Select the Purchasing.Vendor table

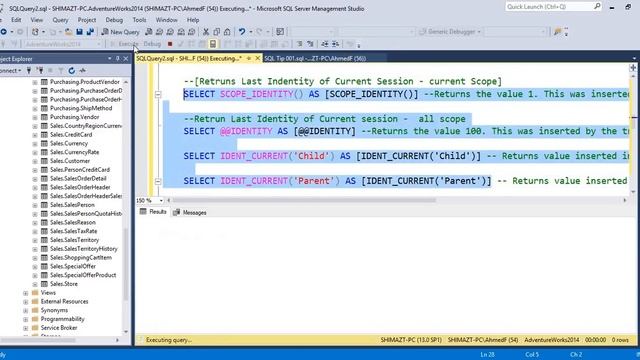[x=74, y=117]
